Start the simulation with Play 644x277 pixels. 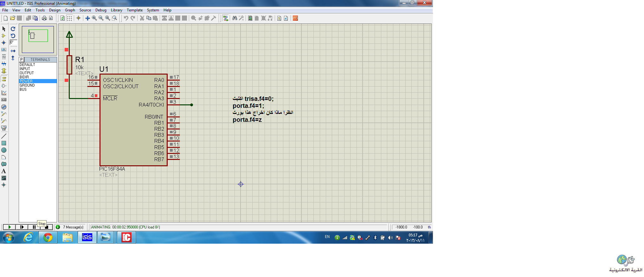click(10, 227)
